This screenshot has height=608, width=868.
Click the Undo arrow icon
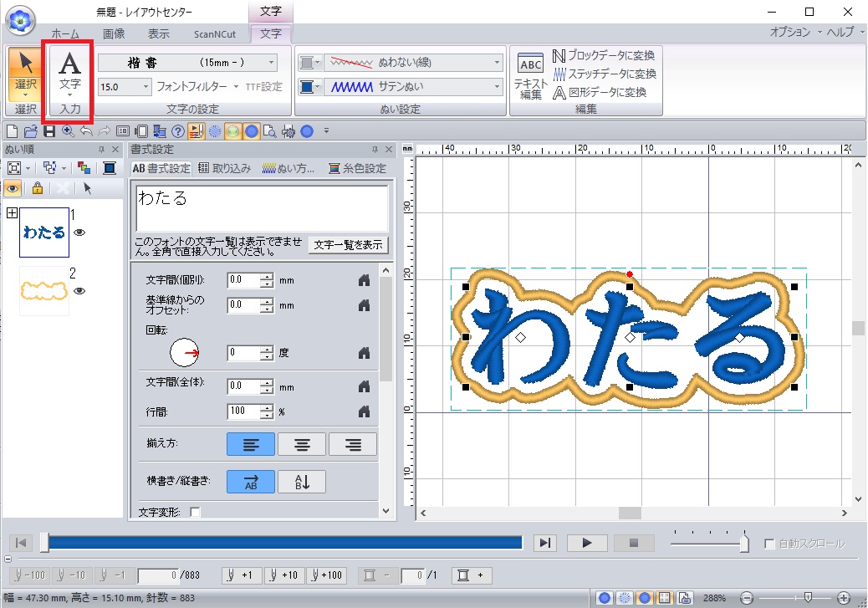[x=86, y=131]
